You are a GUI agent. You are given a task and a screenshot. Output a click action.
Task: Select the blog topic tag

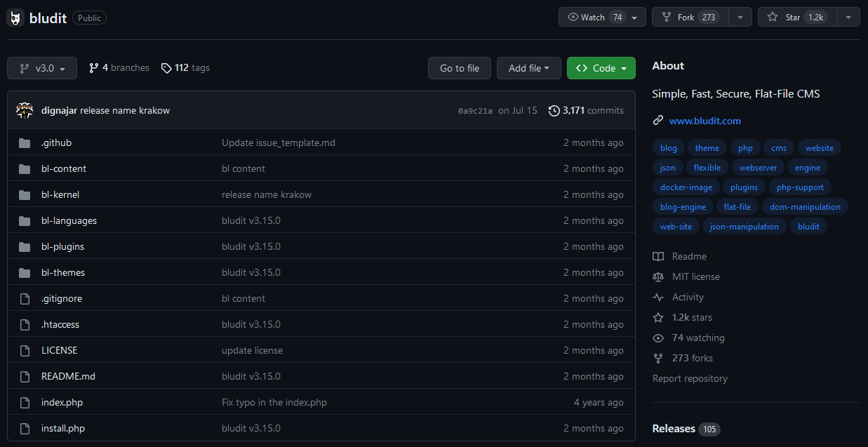coord(669,148)
